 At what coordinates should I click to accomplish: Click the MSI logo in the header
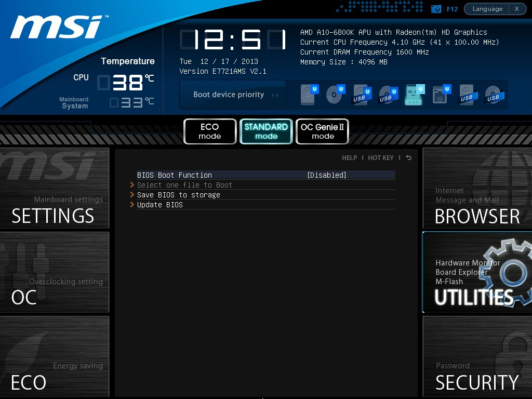[58, 26]
